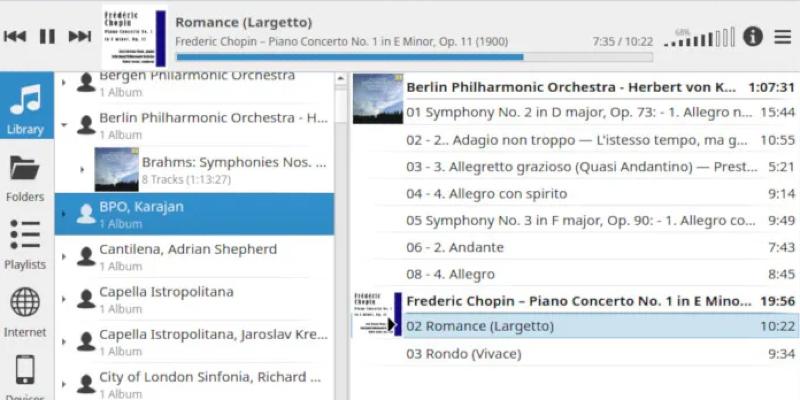This screenshot has height=400, width=800.
Task: Pause the current playback
Action: point(47,37)
